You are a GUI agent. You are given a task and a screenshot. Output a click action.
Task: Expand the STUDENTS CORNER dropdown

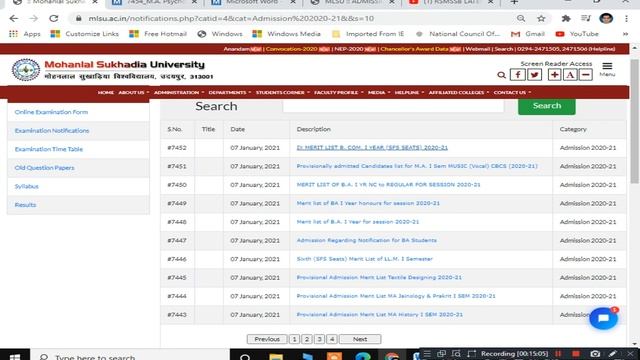[282, 93]
